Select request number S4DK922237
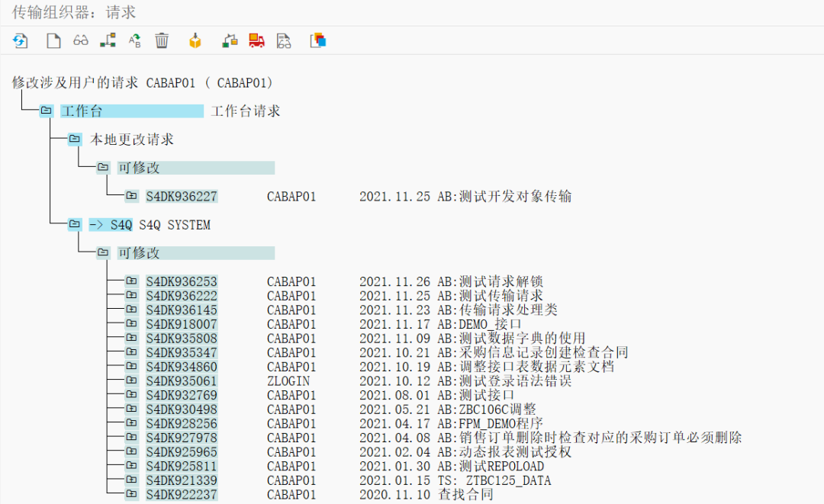 coord(182,494)
